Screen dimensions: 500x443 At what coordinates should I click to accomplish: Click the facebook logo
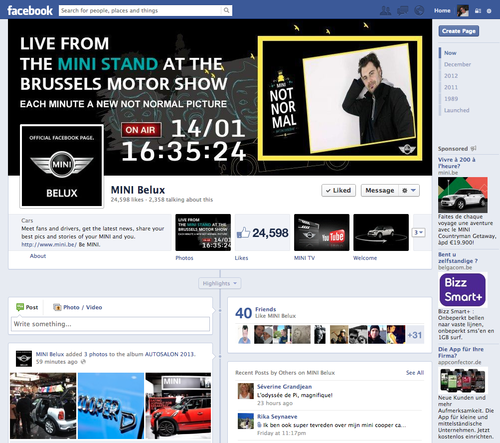pos(30,11)
